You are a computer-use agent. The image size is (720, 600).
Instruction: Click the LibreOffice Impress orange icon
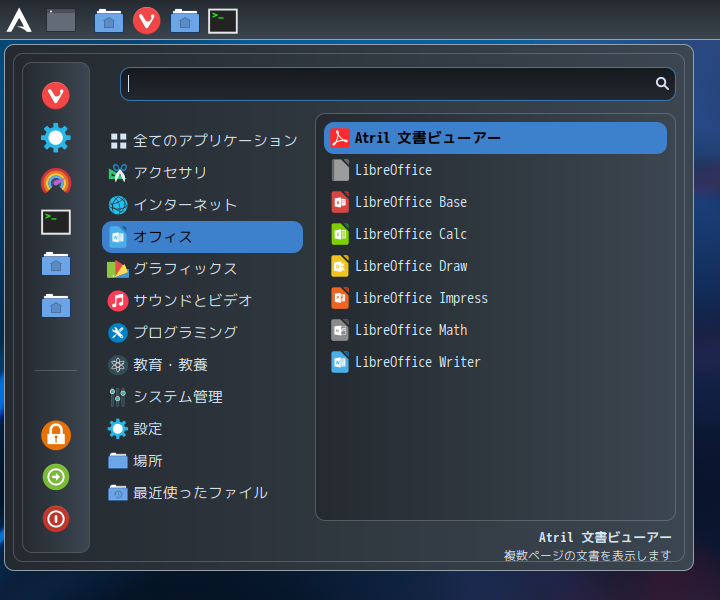[x=340, y=298]
